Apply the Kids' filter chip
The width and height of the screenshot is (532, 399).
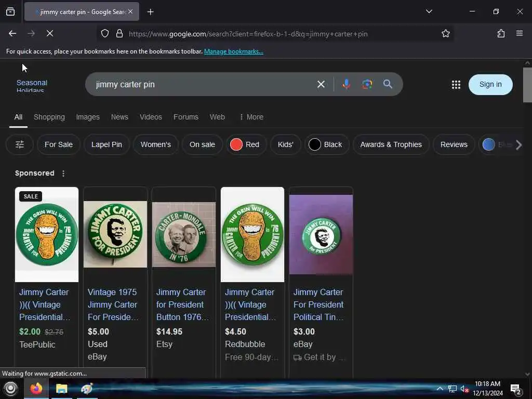click(x=285, y=144)
